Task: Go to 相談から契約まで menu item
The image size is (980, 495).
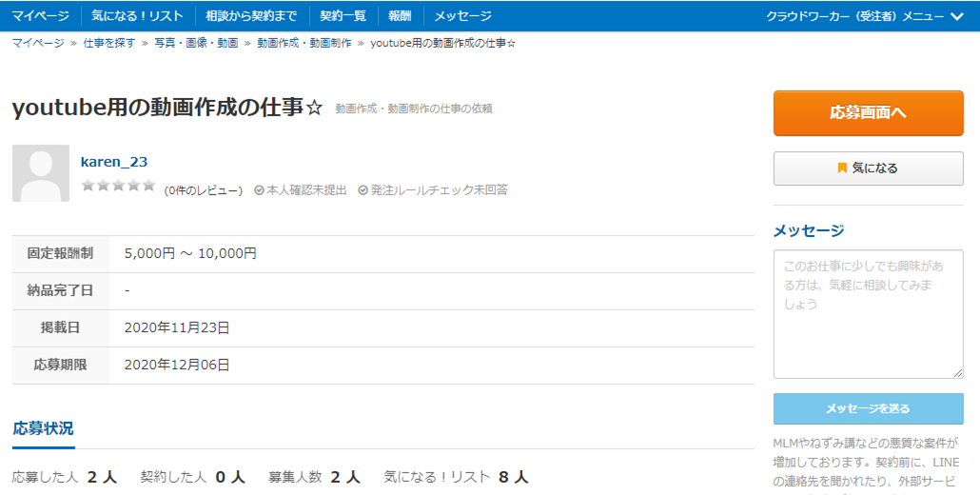Action: pyautogui.click(x=251, y=16)
